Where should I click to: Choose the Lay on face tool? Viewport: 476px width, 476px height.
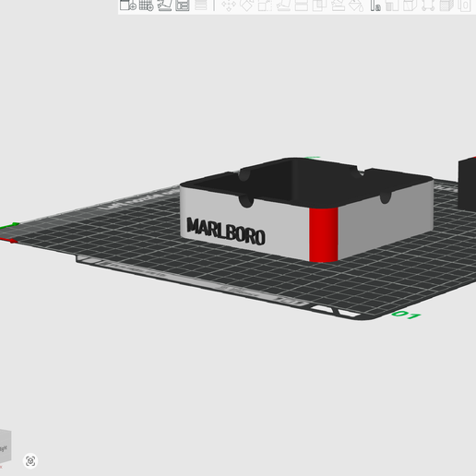click(x=283, y=6)
